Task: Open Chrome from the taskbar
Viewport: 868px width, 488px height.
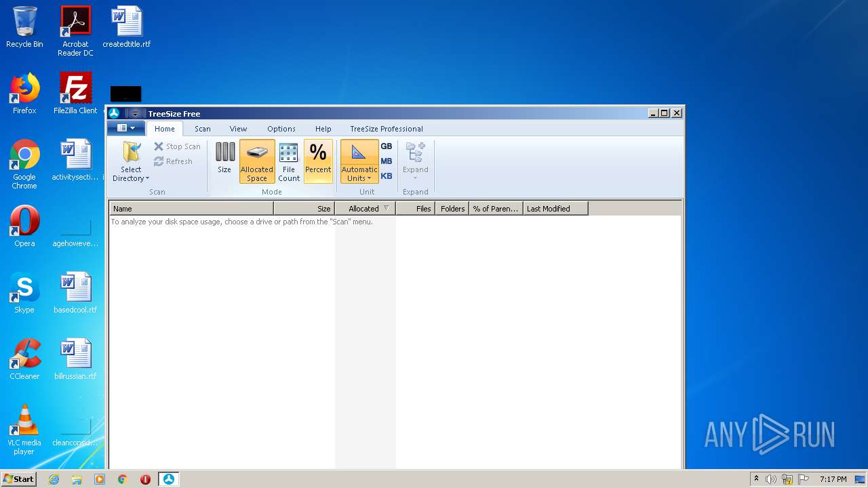Action: click(123, 479)
